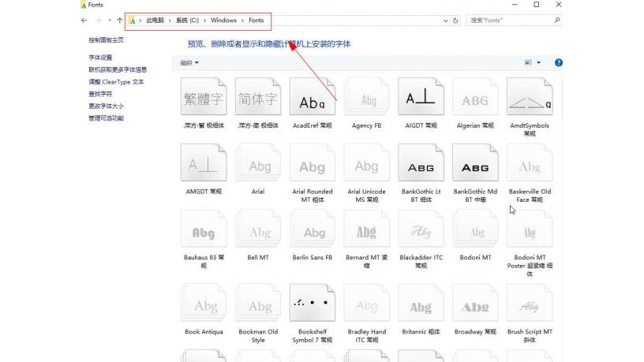The image size is (644, 362).
Task: Open the 组织 dropdown menu
Action: [x=189, y=63]
